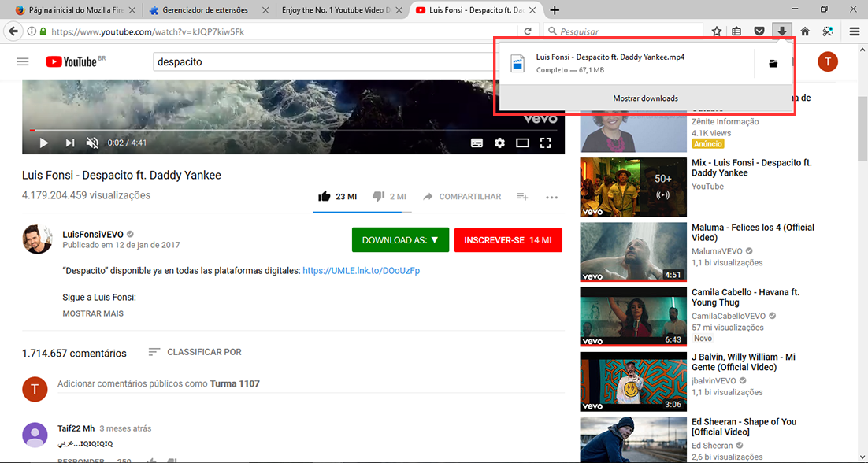Click the downloads arrow toolbar icon
The height and width of the screenshot is (463, 868).
[782, 31]
